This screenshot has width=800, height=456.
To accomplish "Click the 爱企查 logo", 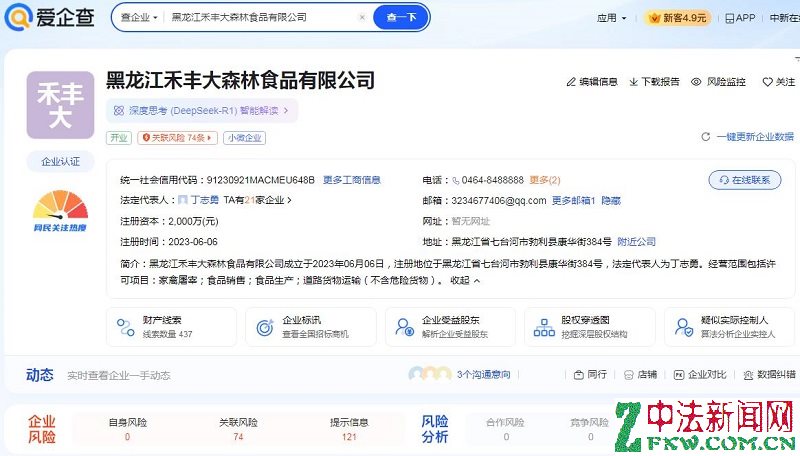I will (x=49, y=17).
